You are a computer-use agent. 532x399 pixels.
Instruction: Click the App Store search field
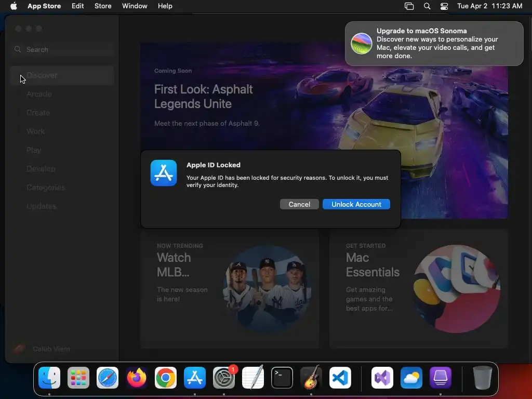(62, 49)
